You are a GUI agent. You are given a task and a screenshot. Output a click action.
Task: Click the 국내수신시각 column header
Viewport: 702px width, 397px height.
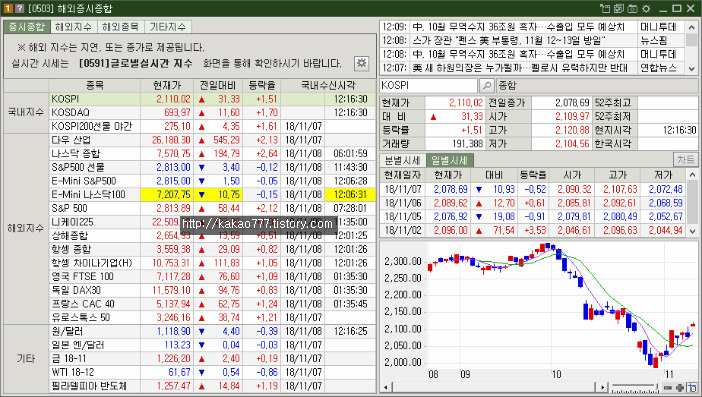(x=328, y=85)
